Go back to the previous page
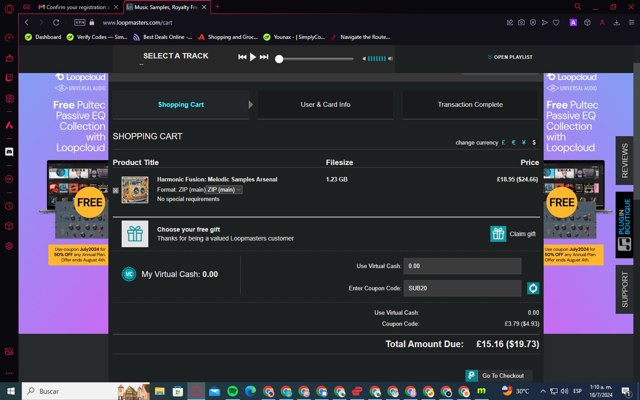This screenshot has width=640, height=400. click(27, 22)
